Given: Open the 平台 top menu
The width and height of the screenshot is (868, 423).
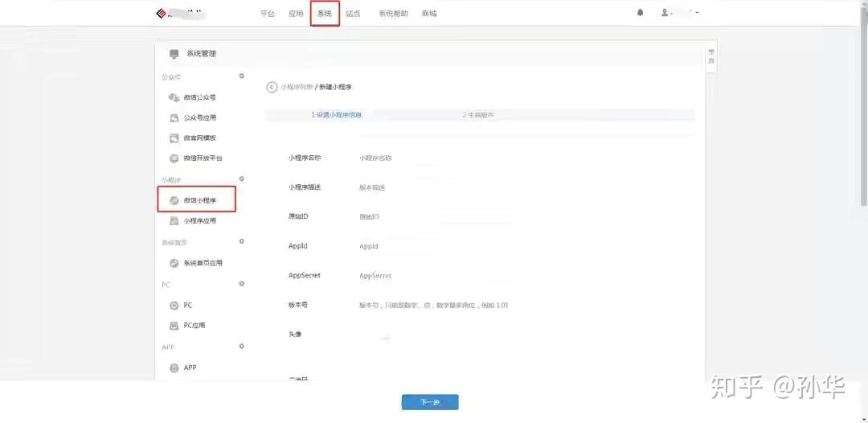Looking at the screenshot, I should click(x=268, y=14).
